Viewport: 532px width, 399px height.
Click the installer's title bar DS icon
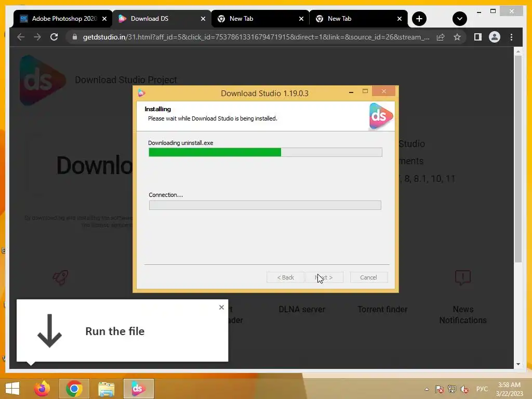pos(141,93)
